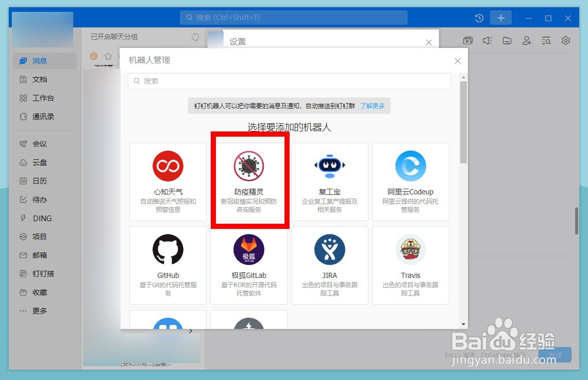Click the group announcement speaker icon
588x380 pixels.
click(487, 41)
